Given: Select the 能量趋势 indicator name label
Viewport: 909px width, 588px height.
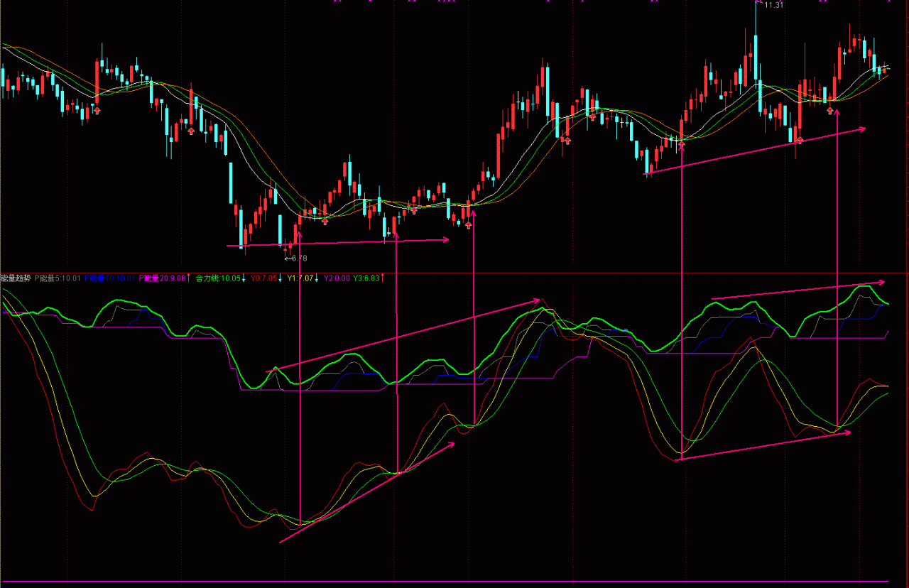Looking at the screenshot, I should point(16,278).
